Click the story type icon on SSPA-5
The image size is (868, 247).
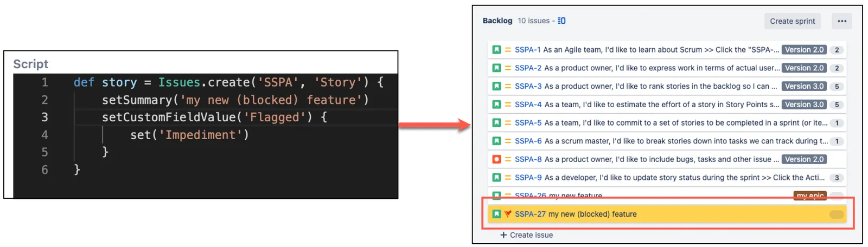496,123
